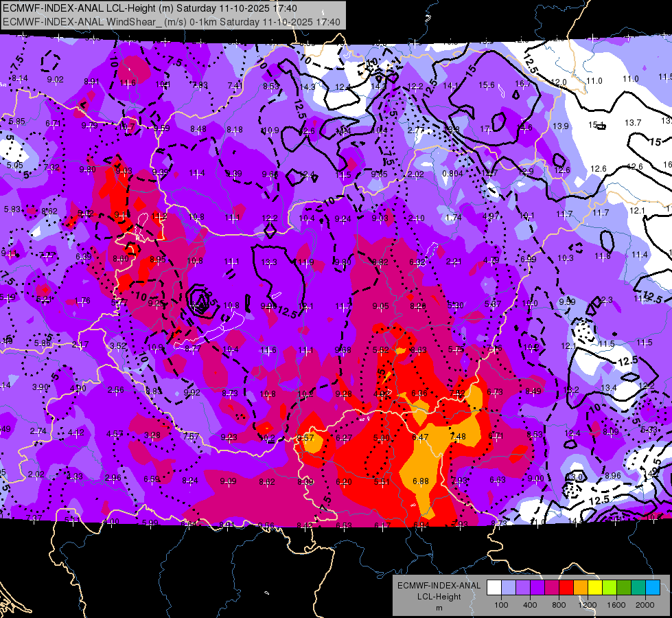Click the 1200 label on the legend scale
Screen dimensions: 672x618
tap(588, 605)
